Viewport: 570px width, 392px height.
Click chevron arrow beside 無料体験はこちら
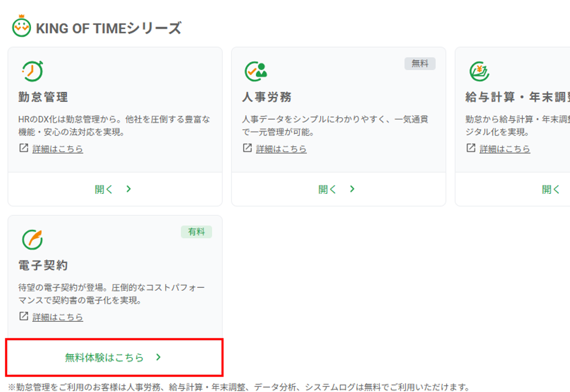(x=158, y=357)
